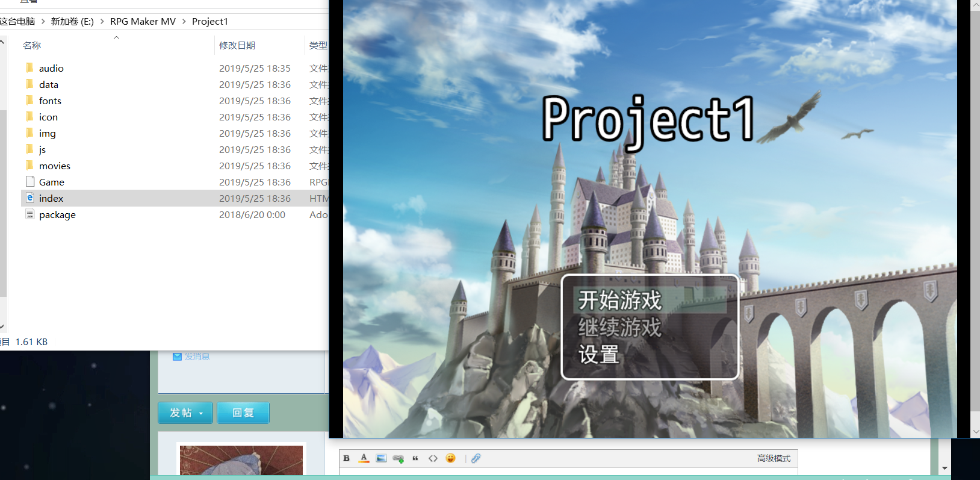Navigate to RPG Maker MV in address bar

pyautogui.click(x=143, y=21)
